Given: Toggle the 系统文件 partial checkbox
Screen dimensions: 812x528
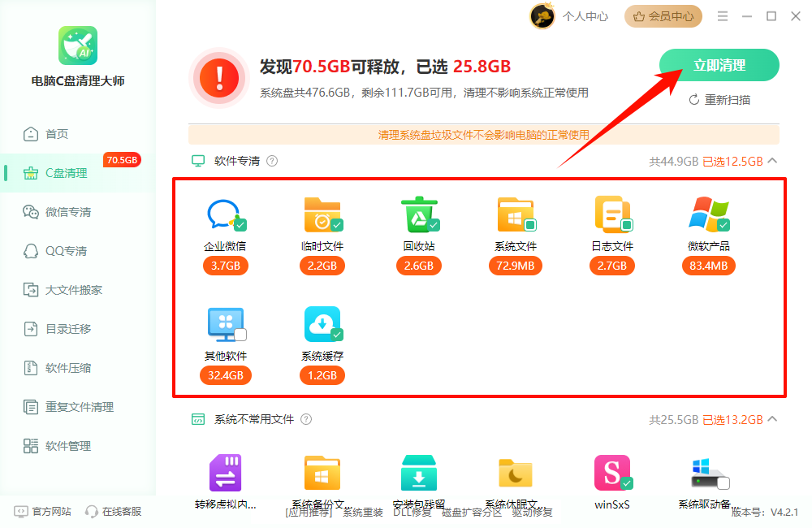Looking at the screenshot, I should tap(530, 225).
